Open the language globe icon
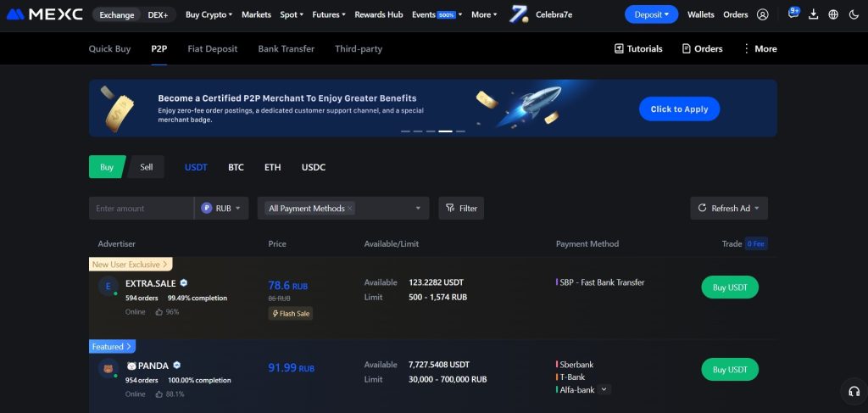This screenshot has width=868, height=413. tap(833, 15)
